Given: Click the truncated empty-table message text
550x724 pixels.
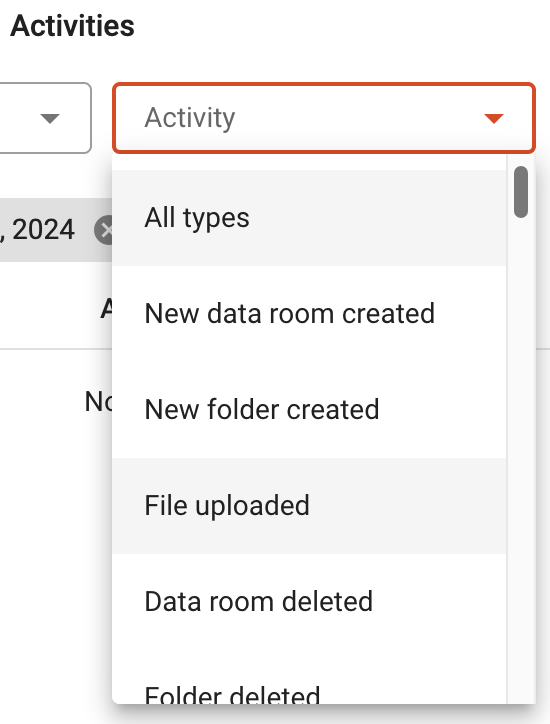Looking at the screenshot, I should click(x=98, y=401).
